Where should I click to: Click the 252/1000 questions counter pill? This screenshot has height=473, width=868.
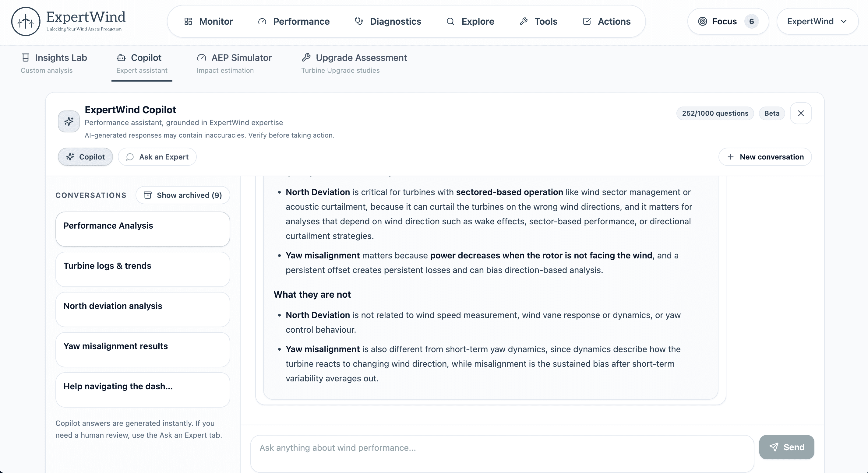click(715, 113)
